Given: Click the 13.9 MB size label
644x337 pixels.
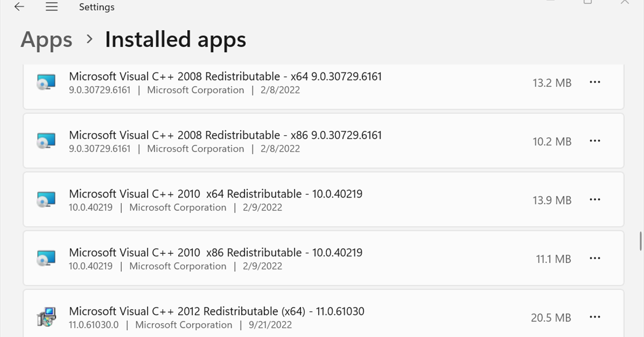Looking at the screenshot, I should click(x=552, y=200).
